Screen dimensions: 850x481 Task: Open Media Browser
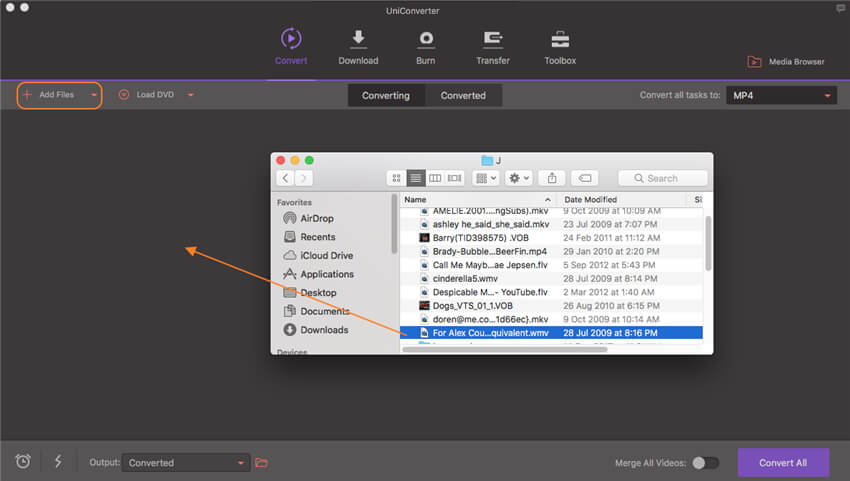[785, 62]
